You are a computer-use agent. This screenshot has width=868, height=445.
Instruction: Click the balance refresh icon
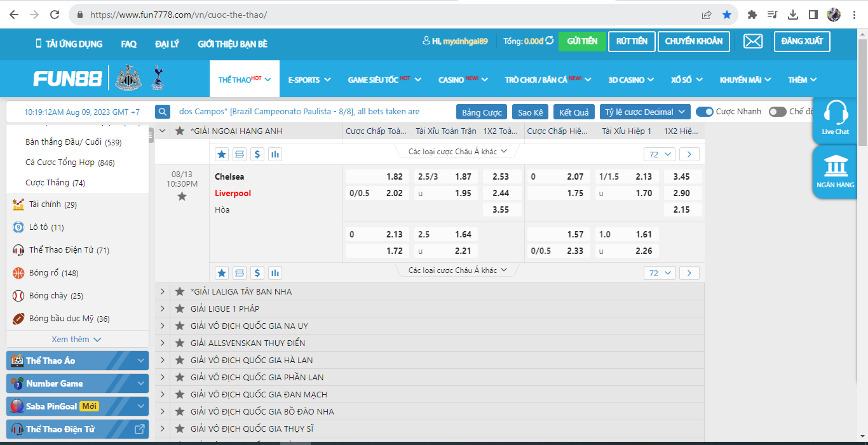[550, 41]
